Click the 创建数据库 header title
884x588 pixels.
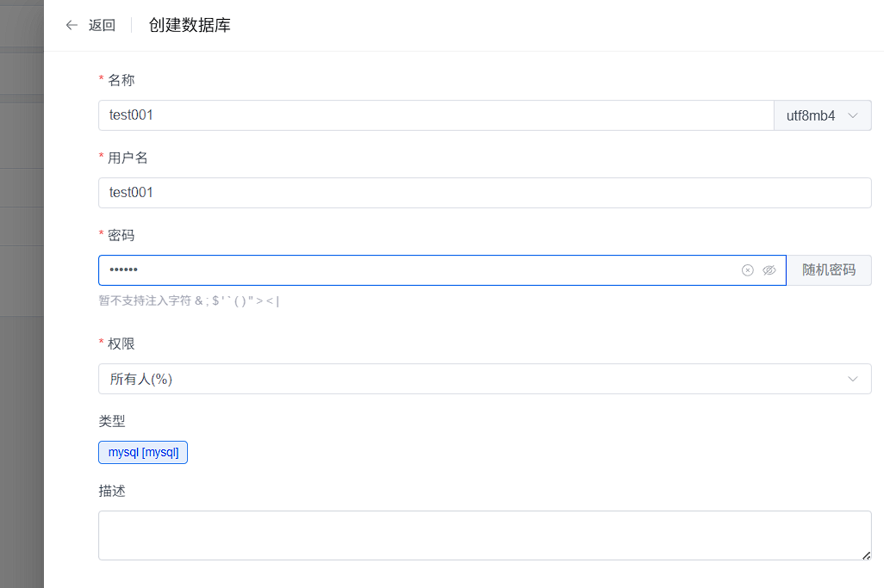(190, 25)
